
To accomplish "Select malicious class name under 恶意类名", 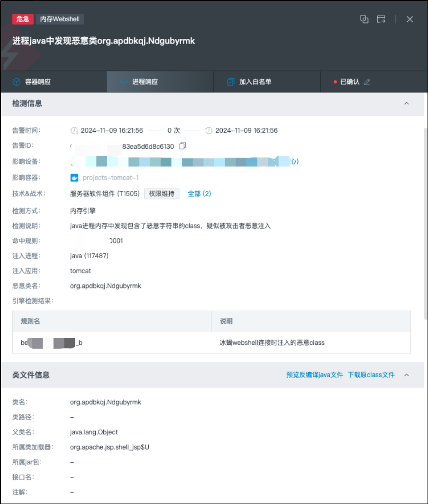I will (x=106, y=286).
